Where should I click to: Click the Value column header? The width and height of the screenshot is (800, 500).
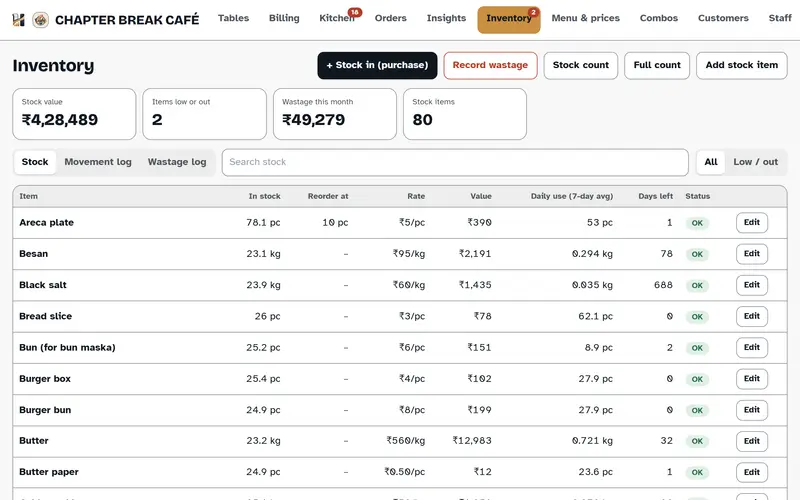pyautogui.click(x=481, y=196)
